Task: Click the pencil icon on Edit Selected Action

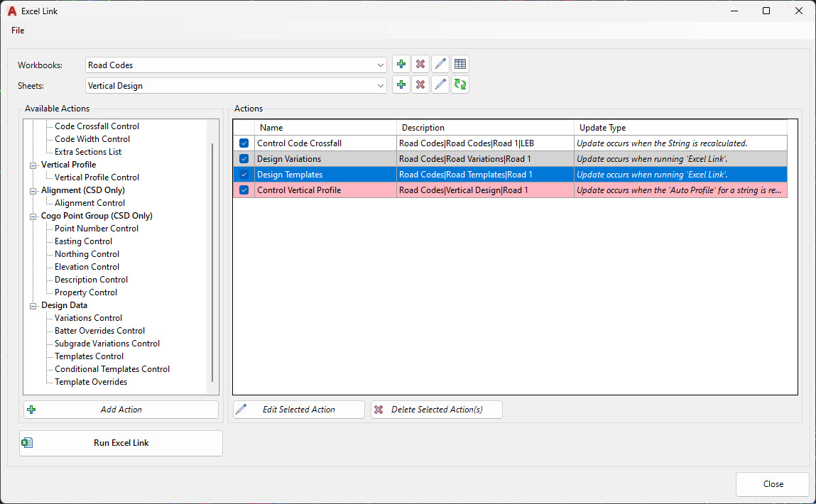Action: (241, 410)
